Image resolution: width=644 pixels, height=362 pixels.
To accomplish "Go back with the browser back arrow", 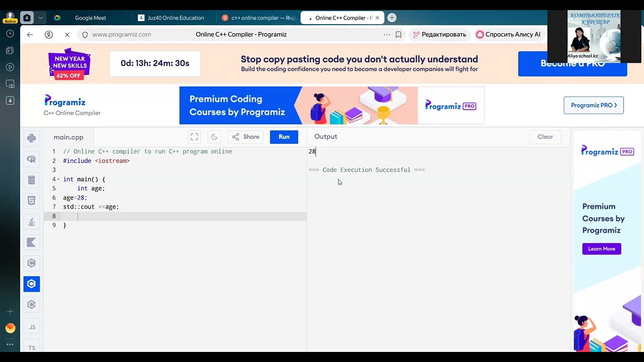I will tap(30, 35).
